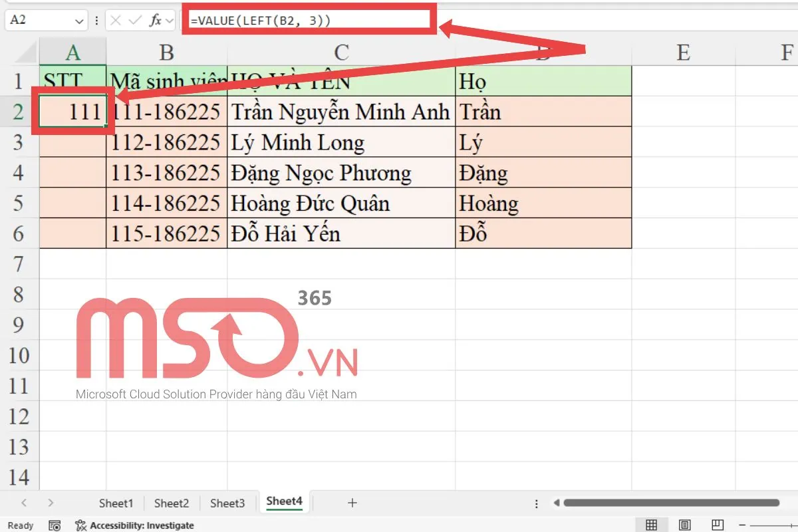This screenshot has height=532, width=798.
Task: Click the Enter checkmark icon in formula bar
Action: click(x=134, y=19)
